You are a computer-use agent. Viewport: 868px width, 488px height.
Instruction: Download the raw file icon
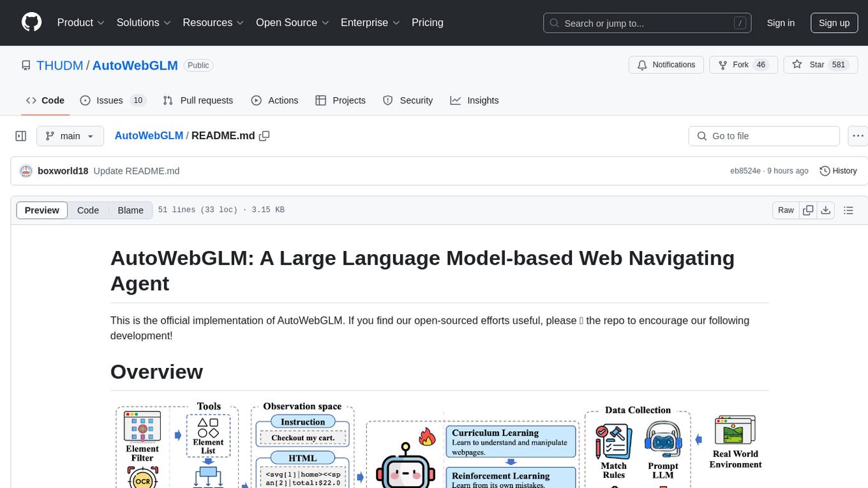coord(826,210)
